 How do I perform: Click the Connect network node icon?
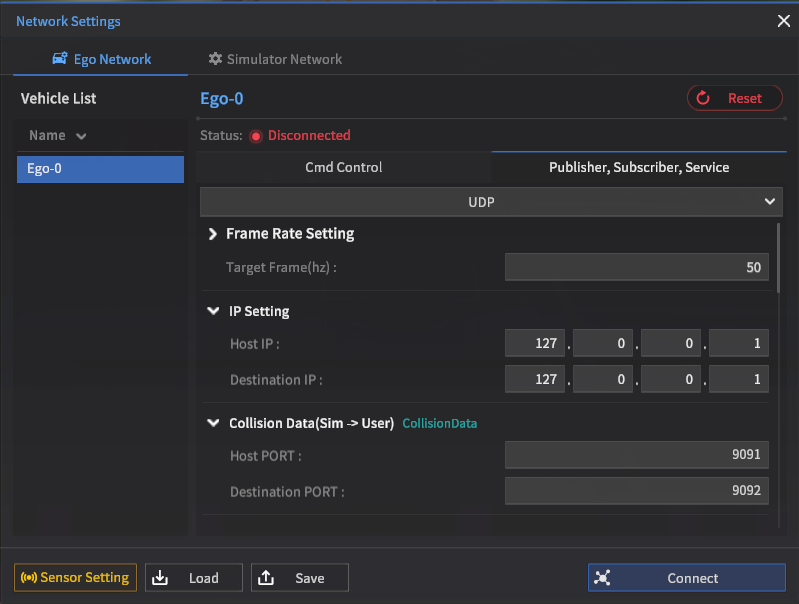(602, 577)
